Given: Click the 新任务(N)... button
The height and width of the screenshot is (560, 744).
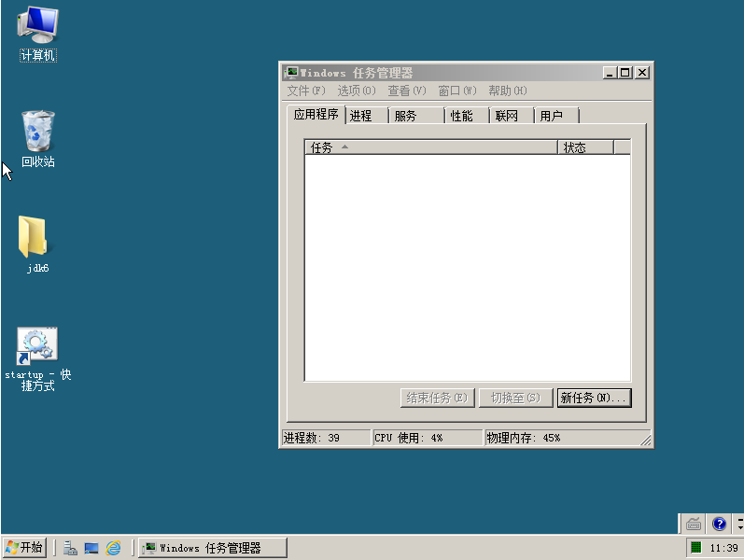Looking at the screenshot, I should 594,398.
